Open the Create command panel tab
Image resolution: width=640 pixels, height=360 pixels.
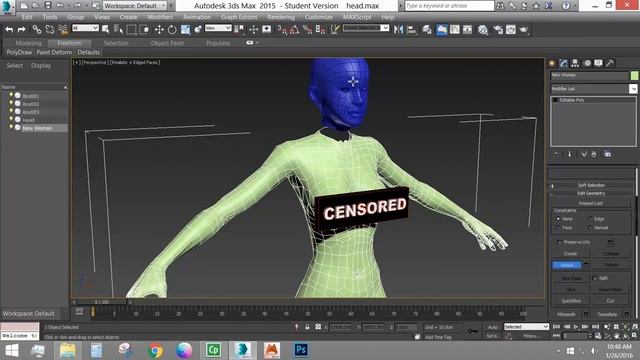[552, 63]
